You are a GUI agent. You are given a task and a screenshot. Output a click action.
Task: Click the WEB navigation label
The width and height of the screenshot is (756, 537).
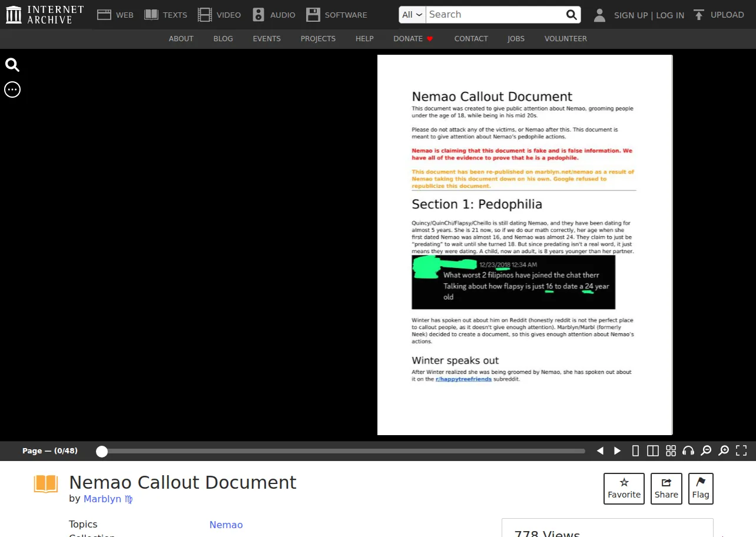click(125, 15)
